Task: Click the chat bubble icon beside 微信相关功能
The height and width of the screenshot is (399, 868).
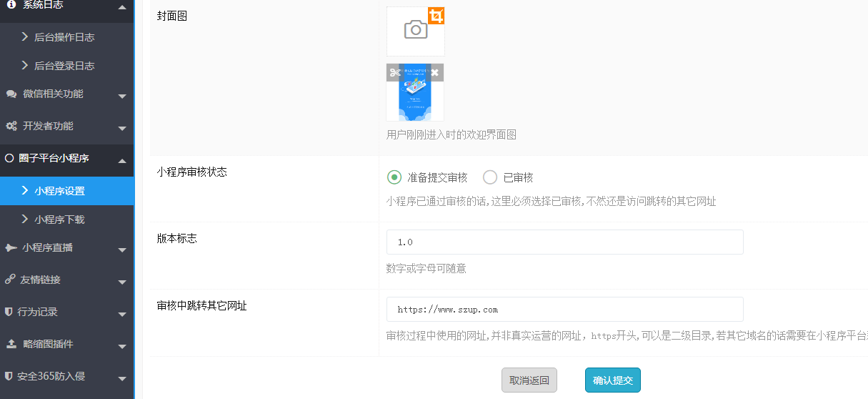Action: tap(11, 94)
